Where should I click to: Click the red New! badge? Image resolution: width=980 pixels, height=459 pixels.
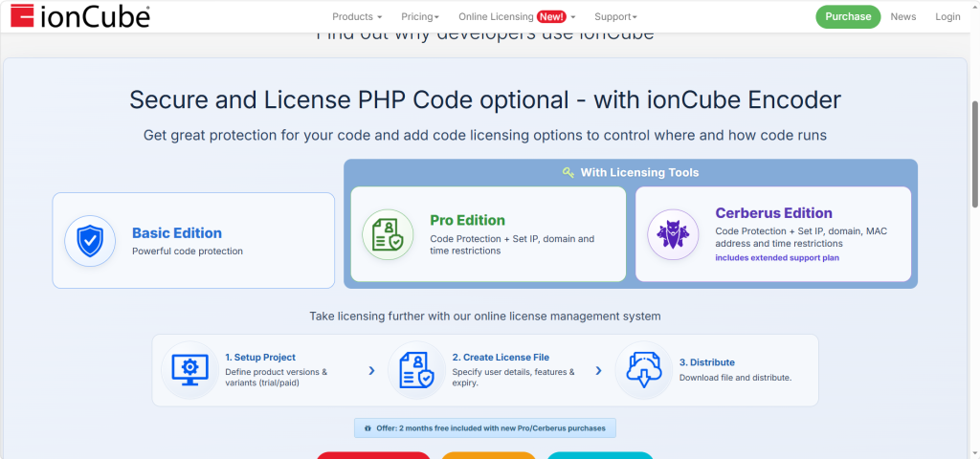(x=551, y=17)
